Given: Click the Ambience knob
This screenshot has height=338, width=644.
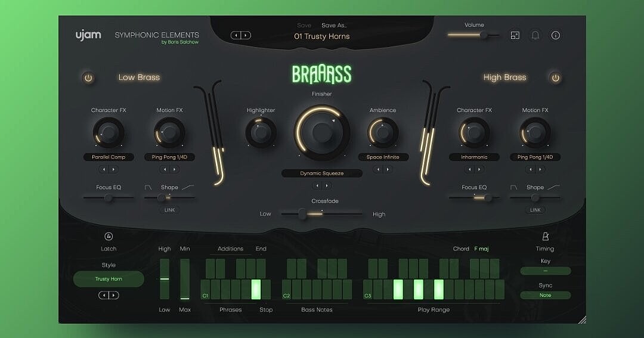Looking at the screenshot, I should tap(383, 133).
